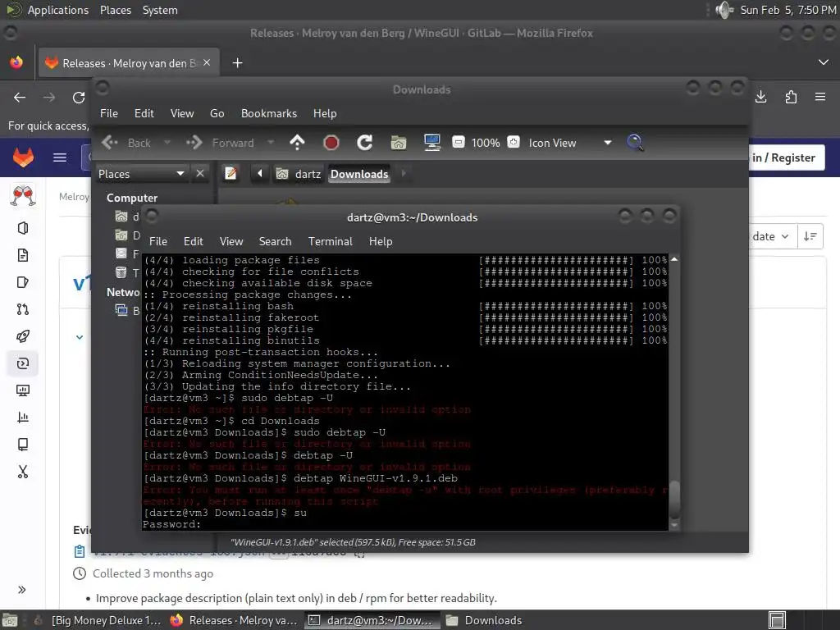Viewport: 840px width, 630px height.
Task: Zoom out in file manager
Action: pos(459,143)
